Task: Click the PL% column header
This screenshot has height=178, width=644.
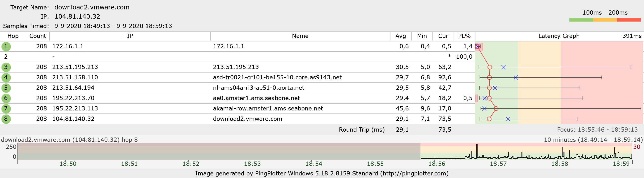Action: [465, 36]
